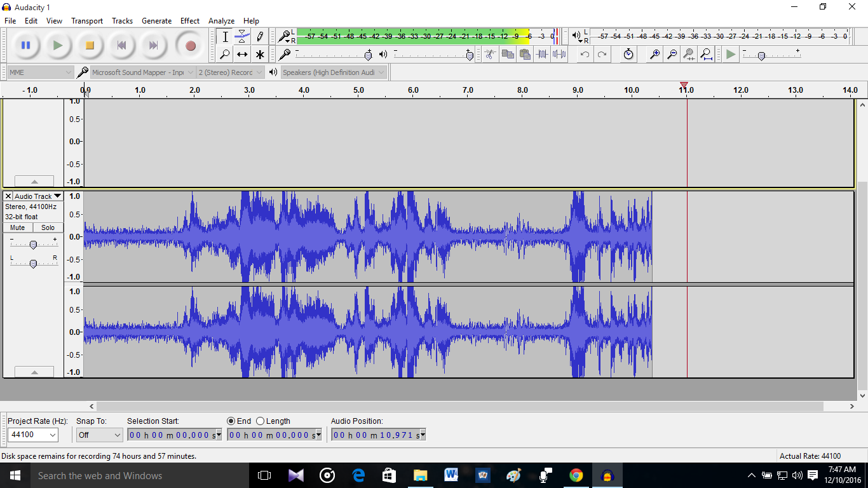Open the Audio Track name dropdown menu

(38, 196)
